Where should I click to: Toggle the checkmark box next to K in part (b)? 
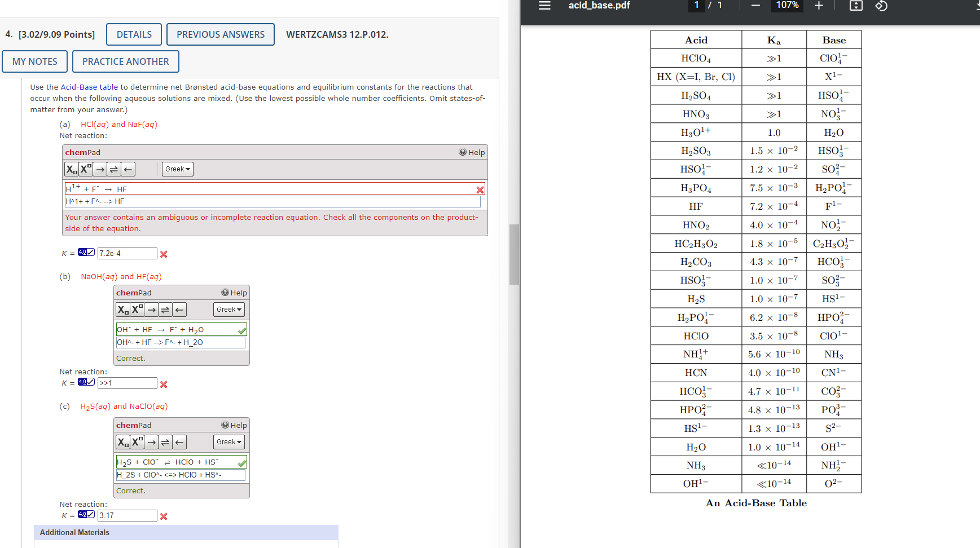coord(85,382)
